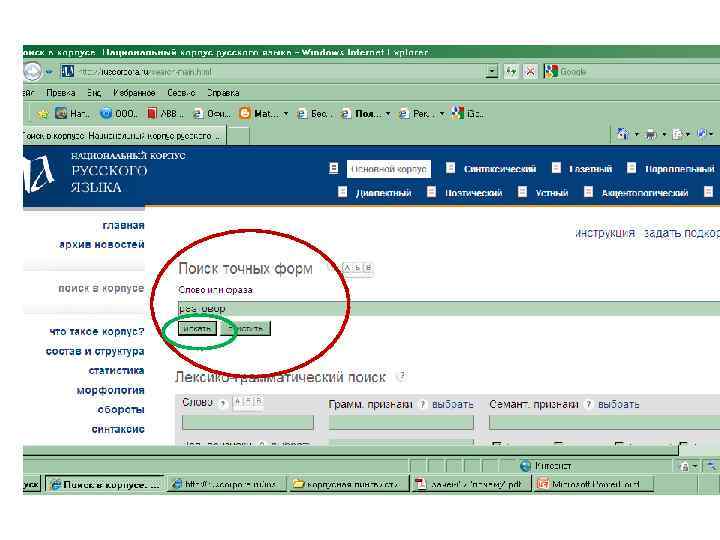This screenshot has height=540, width=720.
Task: Open the red 'ABB..' favorites link
Action: 165,113
